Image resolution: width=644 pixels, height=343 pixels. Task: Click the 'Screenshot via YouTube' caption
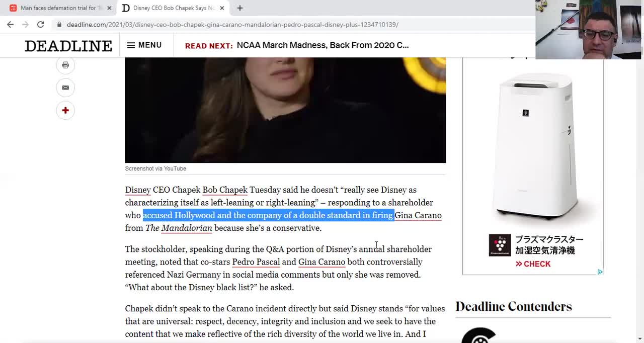(x=155, y=168)
